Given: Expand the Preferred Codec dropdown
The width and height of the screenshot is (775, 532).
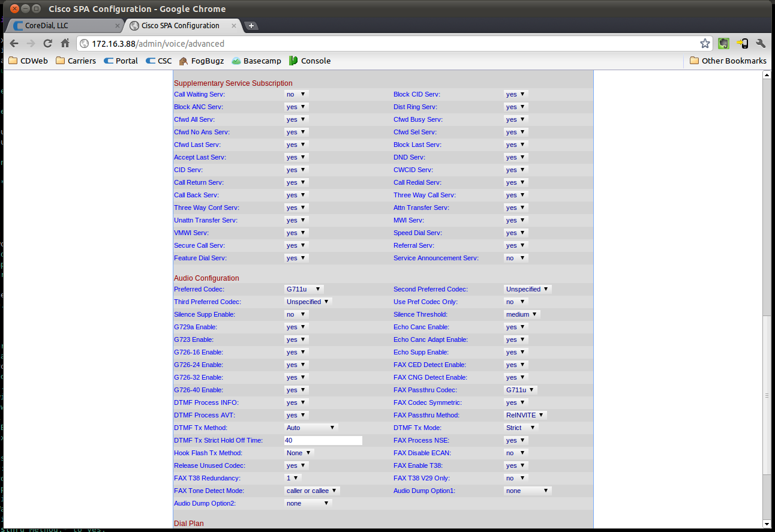Looking at the screenshot, I should [304, 289].
